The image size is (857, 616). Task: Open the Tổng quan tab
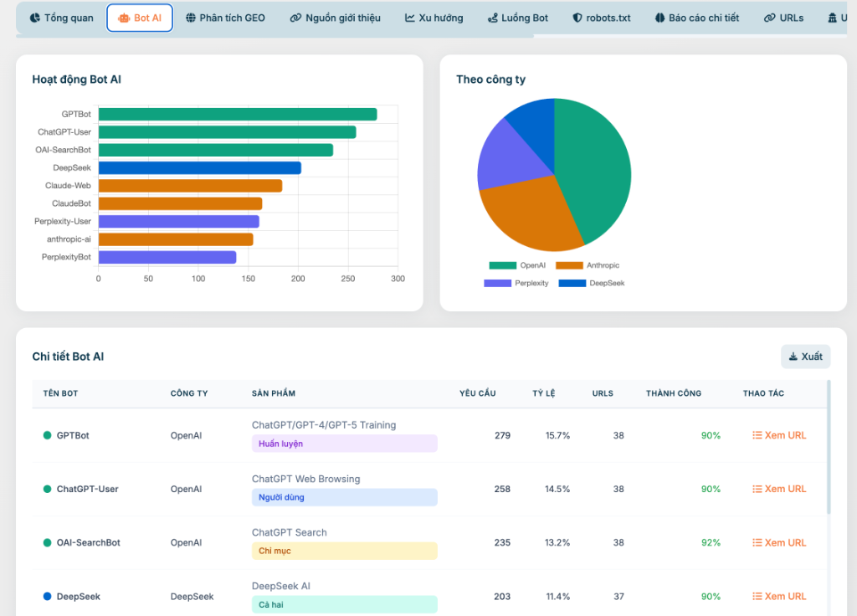[61, 18]
